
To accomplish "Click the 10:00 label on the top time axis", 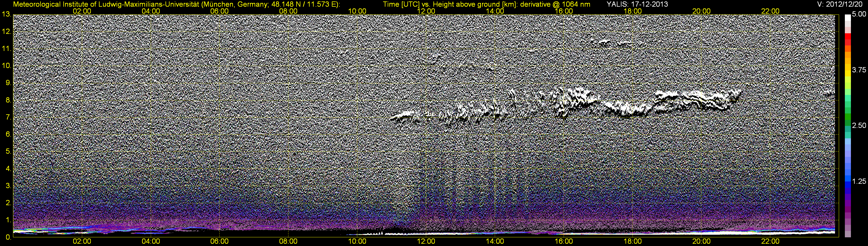I will (357, 11).
